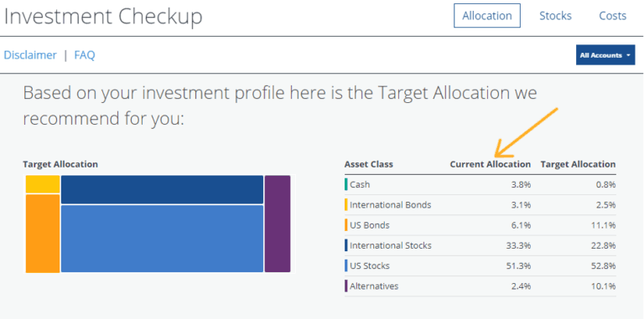The image size is (644, 319).
Task: Click the dark blue International Stocks block
Action: 162,189
